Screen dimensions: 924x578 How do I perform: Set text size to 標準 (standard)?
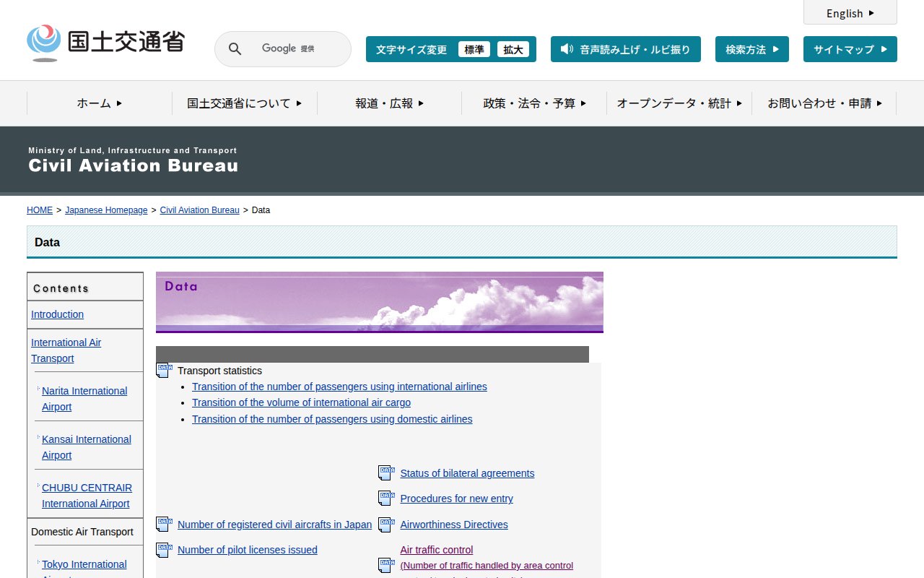pos(474,49)
